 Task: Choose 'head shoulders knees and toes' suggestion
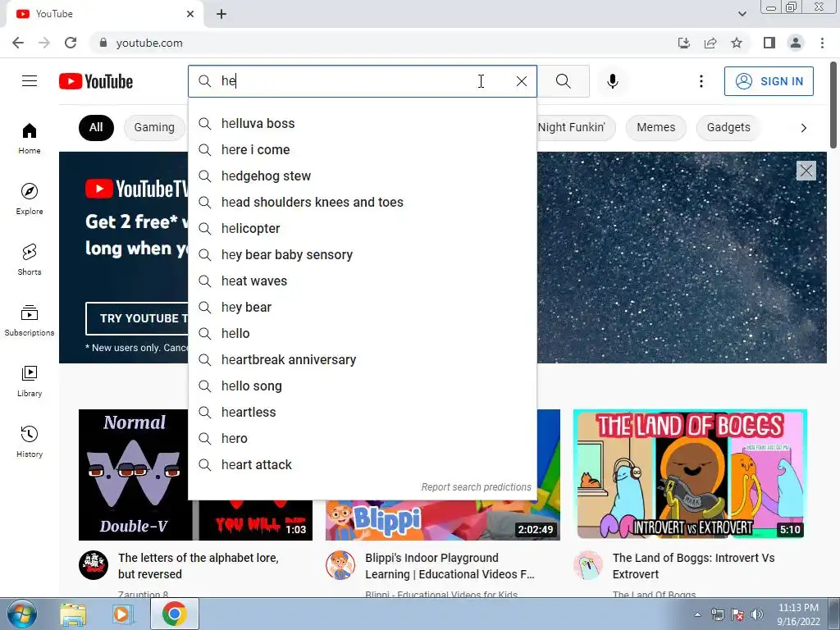click(x=362, y=202)
